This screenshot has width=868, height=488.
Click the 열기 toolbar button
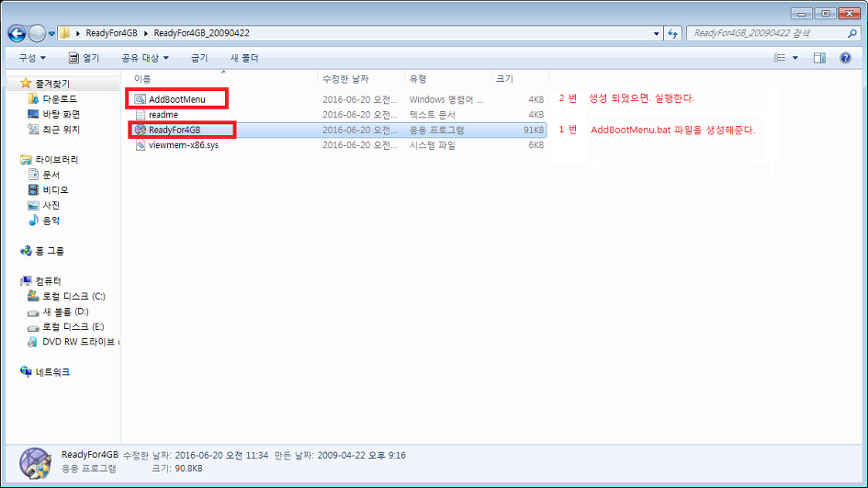point(84,58)
